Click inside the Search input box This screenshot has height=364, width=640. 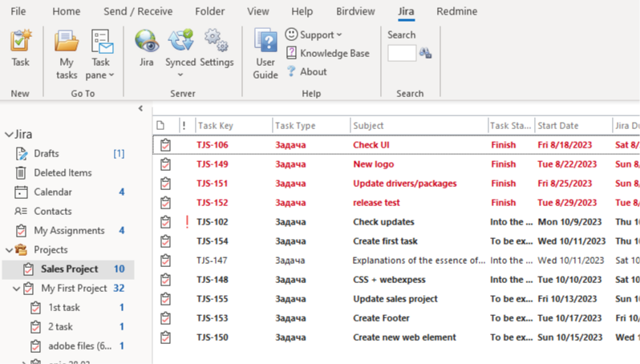click(x=402, y=53)
